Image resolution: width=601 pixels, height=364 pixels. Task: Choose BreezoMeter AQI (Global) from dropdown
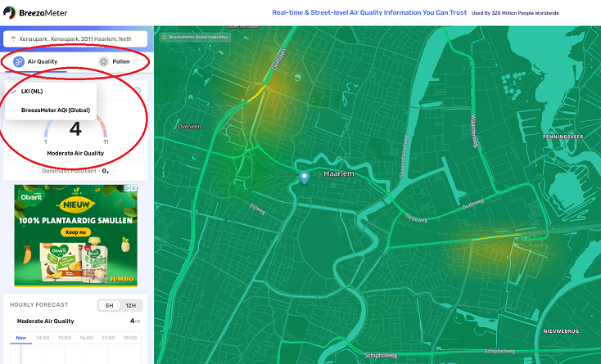55,110
